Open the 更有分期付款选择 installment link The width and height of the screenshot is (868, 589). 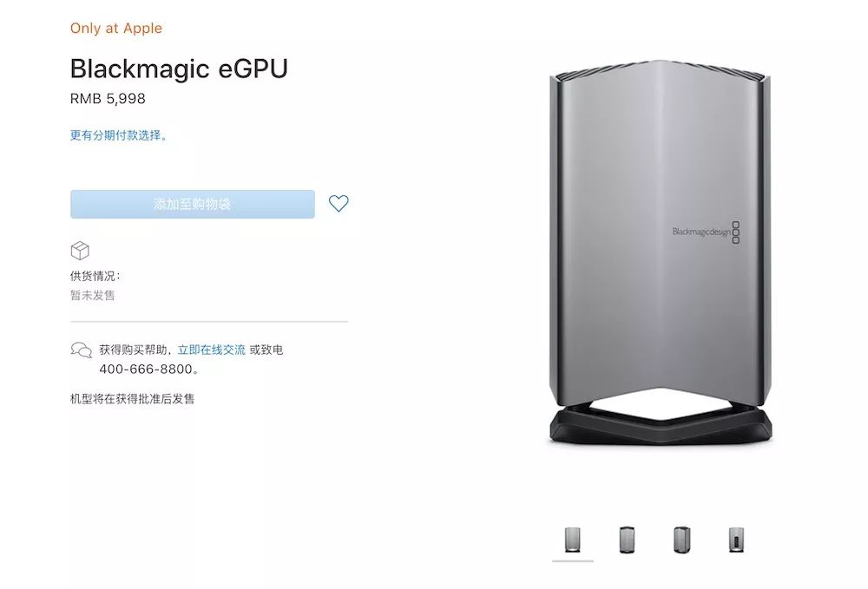(x=118, y=135)
